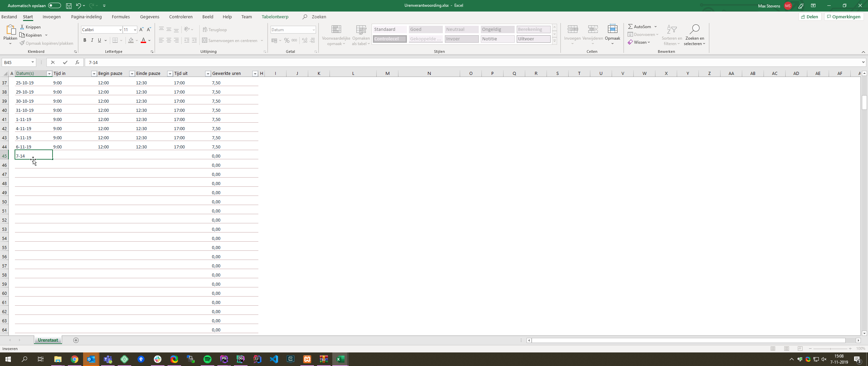Open Spotify from the taskbar
868x366 pixels.
tap(208, 359)
